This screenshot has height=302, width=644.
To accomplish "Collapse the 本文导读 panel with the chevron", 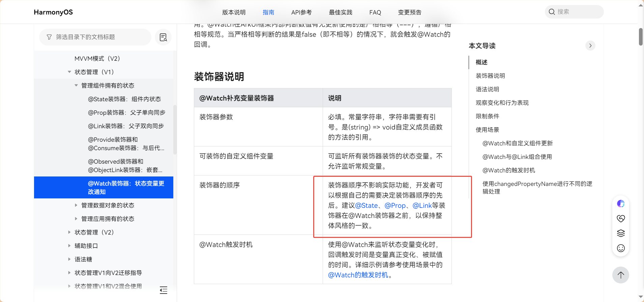I will pyautogui.click(x=590, y=46).
